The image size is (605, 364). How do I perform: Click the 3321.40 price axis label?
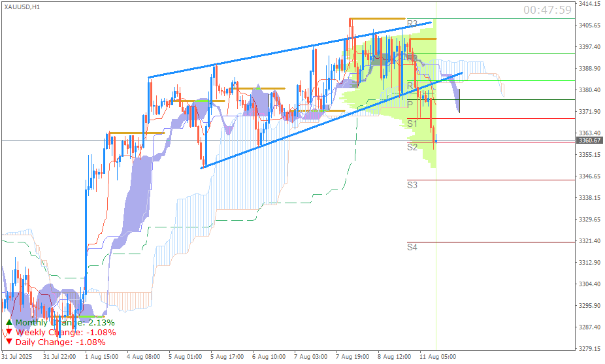[589, 241]
